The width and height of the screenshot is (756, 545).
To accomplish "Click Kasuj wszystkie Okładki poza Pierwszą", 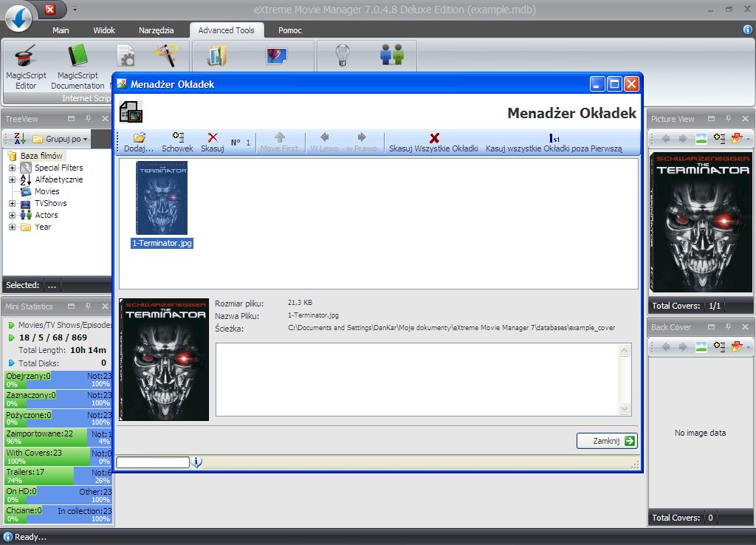I will tap(554, 143).
